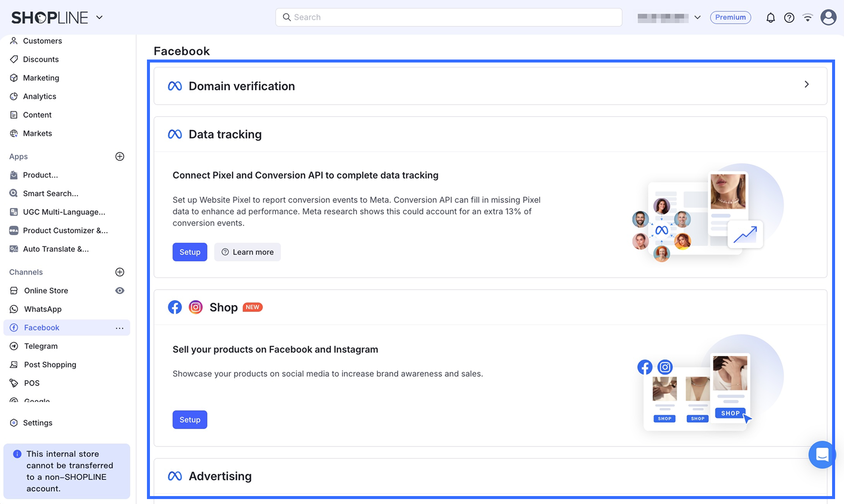This screenshot has height=504, width=844.
Task: Open the user profile avatar
Action: pyautogui.click(x=828, y=17)
